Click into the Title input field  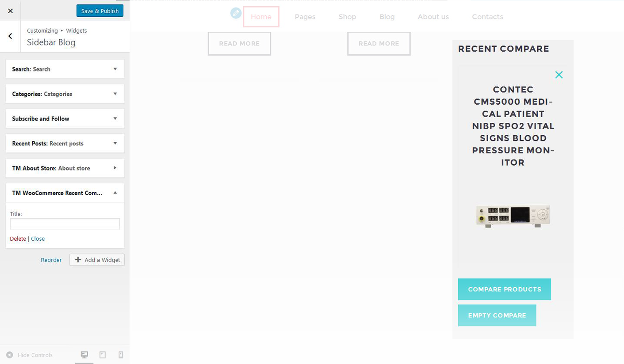click(65, 224)
